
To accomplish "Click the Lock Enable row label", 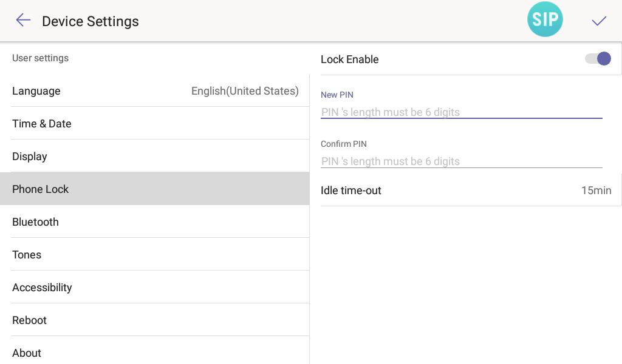I will click(349, 59).
